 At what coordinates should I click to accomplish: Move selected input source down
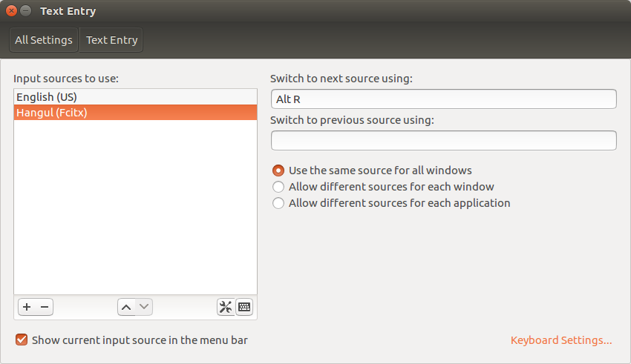click(x=144, y=307)
